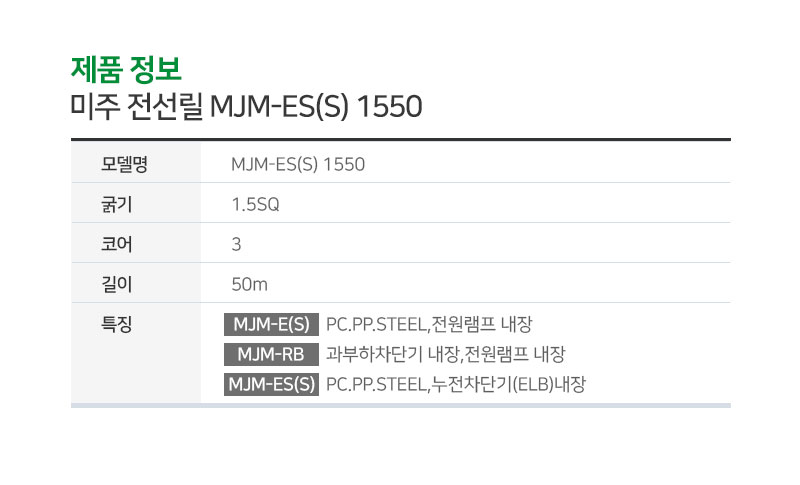Click the MJM-ES(S) gray badge
The width and height of the screenshot is (800, 485).
tap(271, 385)
